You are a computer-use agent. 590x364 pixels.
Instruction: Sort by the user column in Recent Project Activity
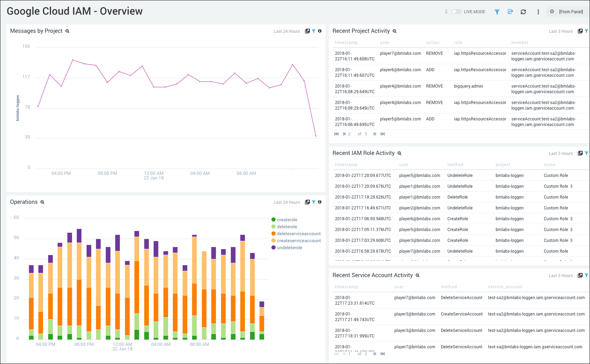tap(384, 42)
